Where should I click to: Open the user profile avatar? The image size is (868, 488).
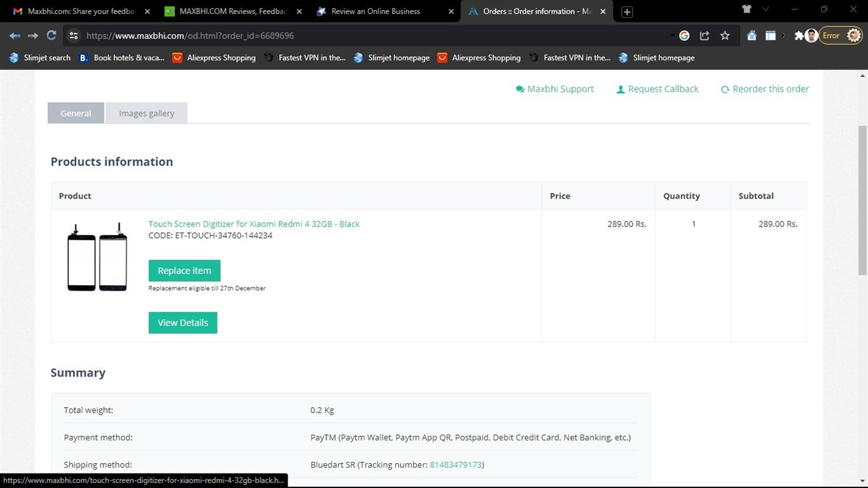[x=811, y=36]
